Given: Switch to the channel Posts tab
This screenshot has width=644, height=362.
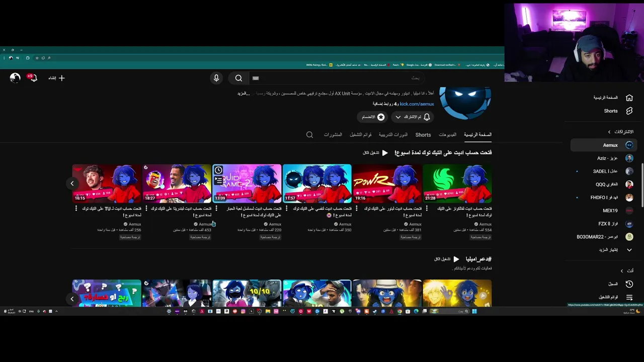Looking at the screenshot, I should click(333, 135).
